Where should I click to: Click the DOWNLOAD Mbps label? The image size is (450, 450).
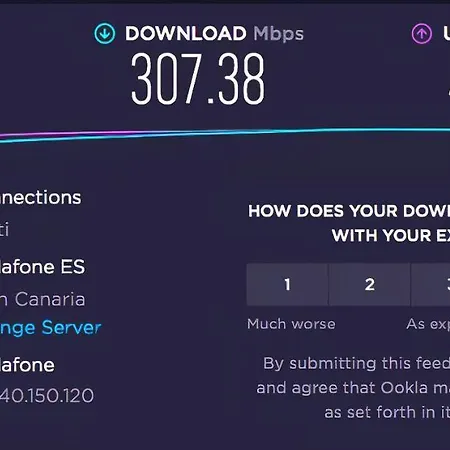click(214, 34)
